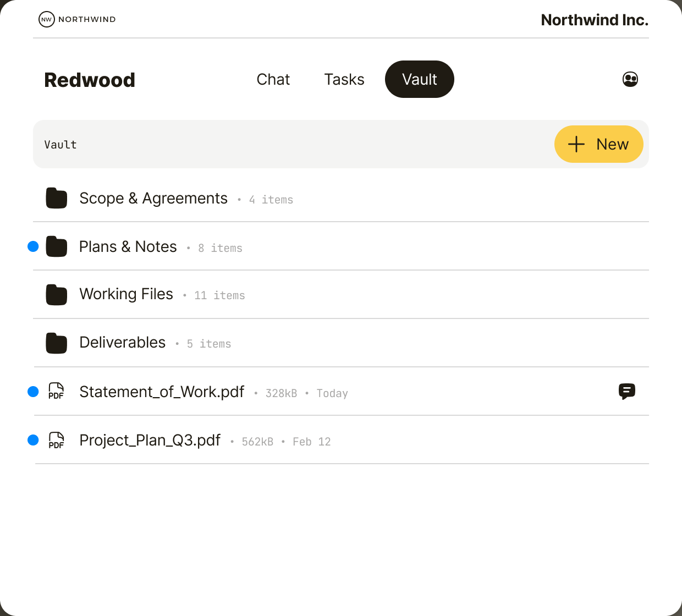
Task: Click the Vault breadcrumb label
Action: coord(61,144)
